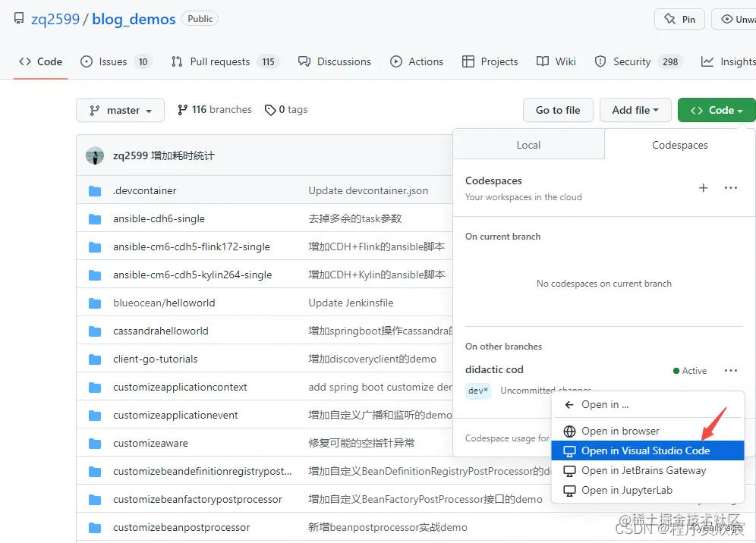
Task: Toggle the green Code dropdown button
Action: click(x=717, y=110)
